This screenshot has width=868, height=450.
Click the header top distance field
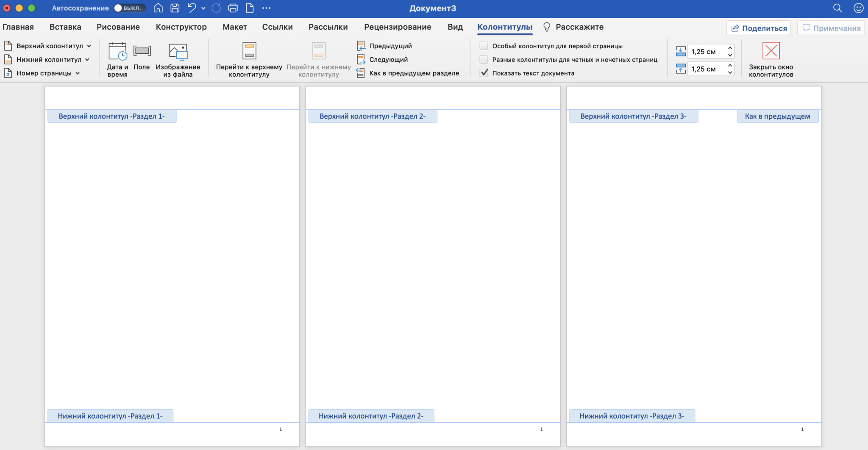click(x=707, y=52)
